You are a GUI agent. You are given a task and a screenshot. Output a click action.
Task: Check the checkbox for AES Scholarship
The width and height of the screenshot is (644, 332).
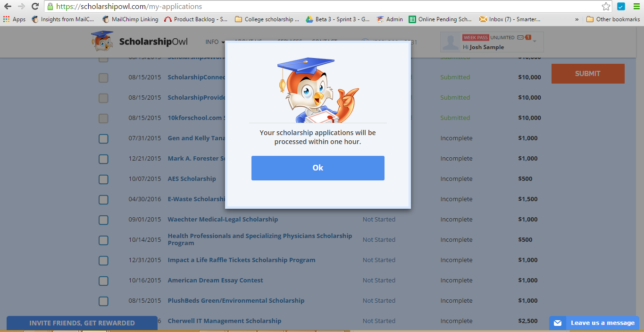point(103,179)
